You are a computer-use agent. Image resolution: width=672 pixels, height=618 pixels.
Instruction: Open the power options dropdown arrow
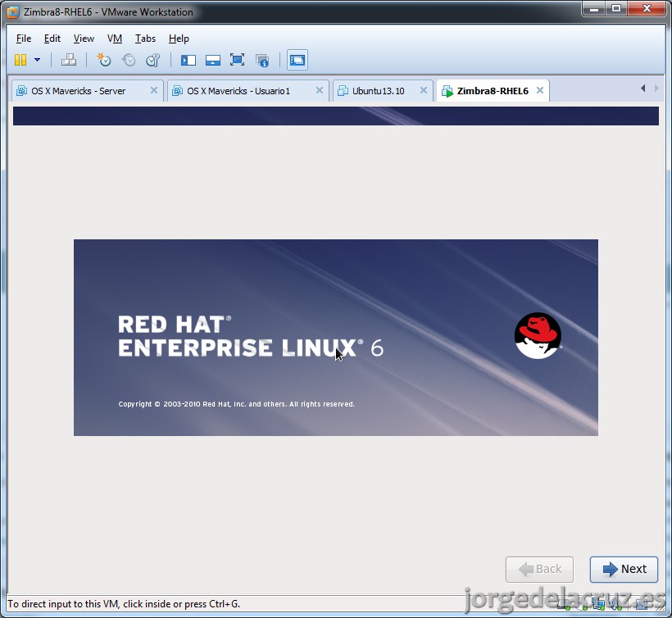(x=37, y=60)
